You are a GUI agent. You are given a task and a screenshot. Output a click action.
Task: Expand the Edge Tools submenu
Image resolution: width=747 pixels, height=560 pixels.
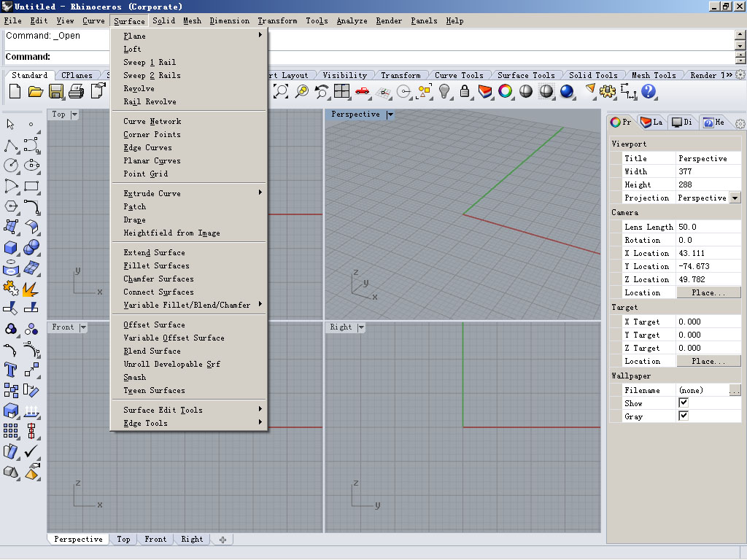tap(189, 423)
